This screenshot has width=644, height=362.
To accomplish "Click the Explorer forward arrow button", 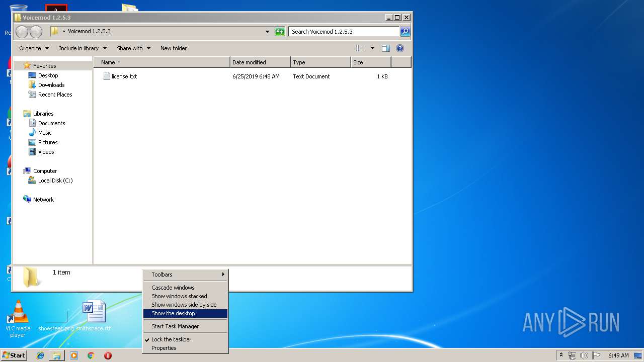I will coord(36,32).
